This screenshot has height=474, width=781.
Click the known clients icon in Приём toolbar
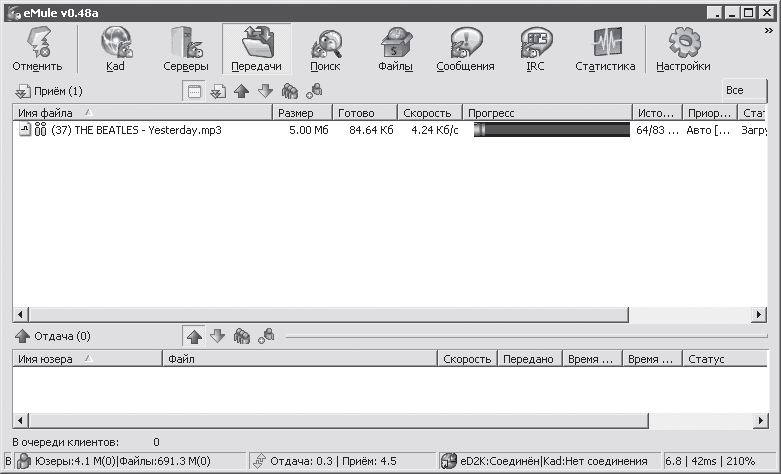coord(314,91)
